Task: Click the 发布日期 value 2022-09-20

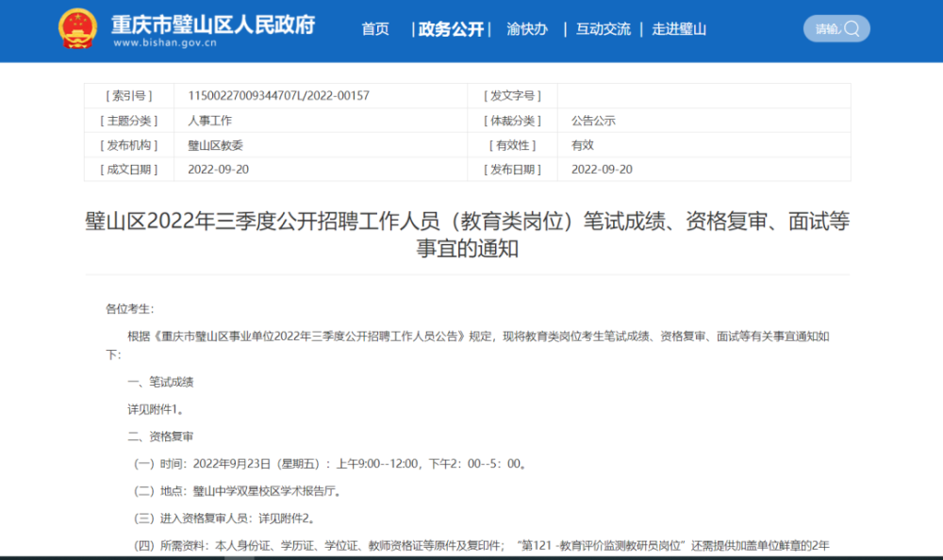Action: click(602, 170)
